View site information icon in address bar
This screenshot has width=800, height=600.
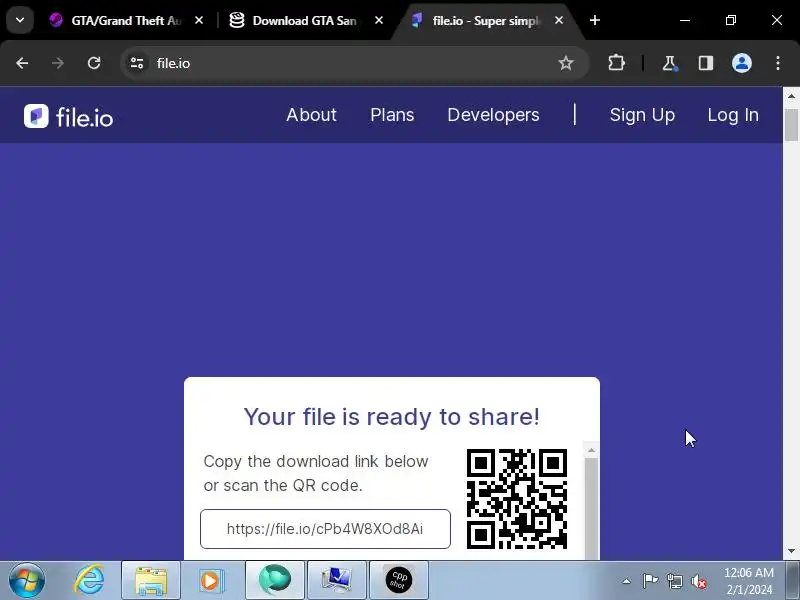137,63
